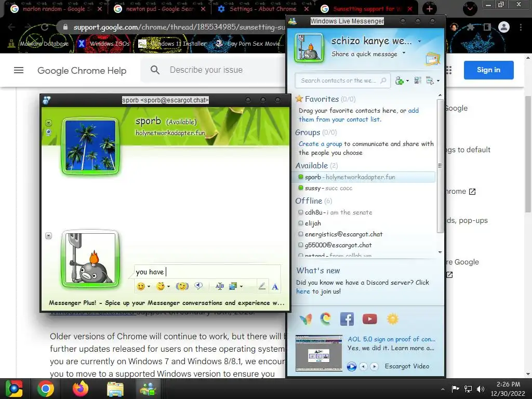Open the status dropdown beside schizo kanye name

419,41
